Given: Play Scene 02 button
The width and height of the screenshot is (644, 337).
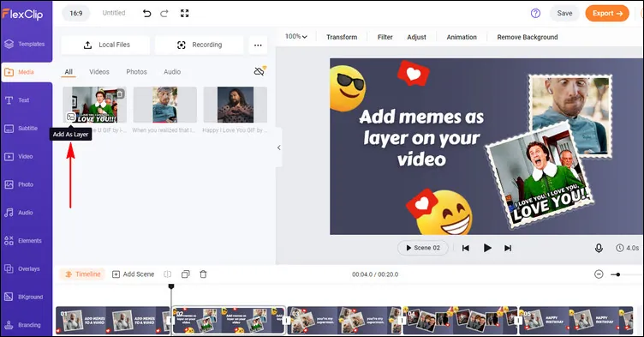Looking at the screenshot, I should [x=423, y=248].
